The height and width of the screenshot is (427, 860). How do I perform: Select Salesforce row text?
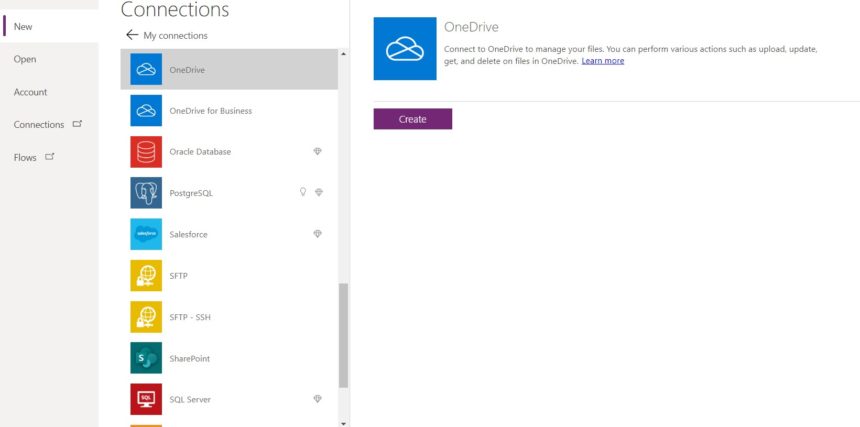(189, 235)
